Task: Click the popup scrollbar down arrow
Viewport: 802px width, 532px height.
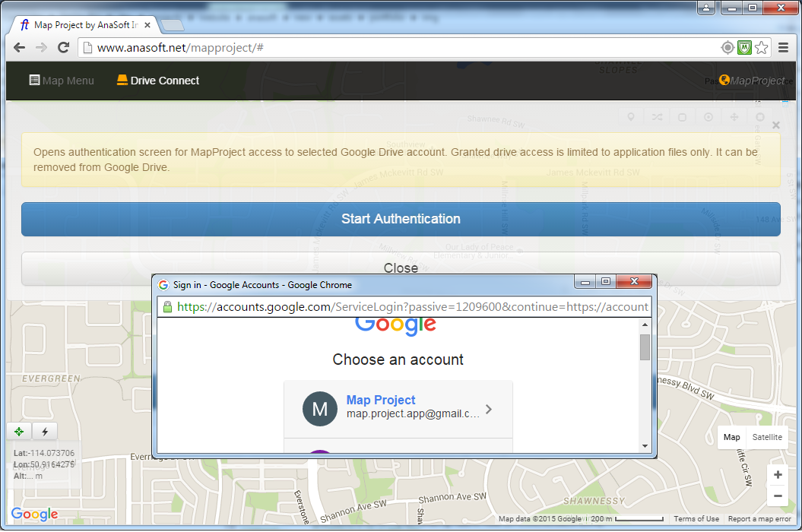Action: click(645, 446)
